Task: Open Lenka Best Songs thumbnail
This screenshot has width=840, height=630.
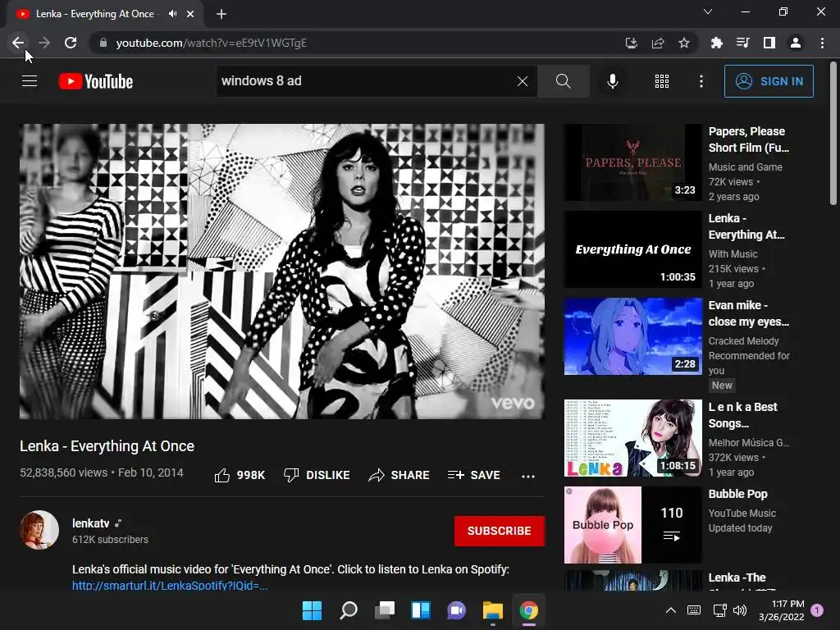Action: coord(632,438)
